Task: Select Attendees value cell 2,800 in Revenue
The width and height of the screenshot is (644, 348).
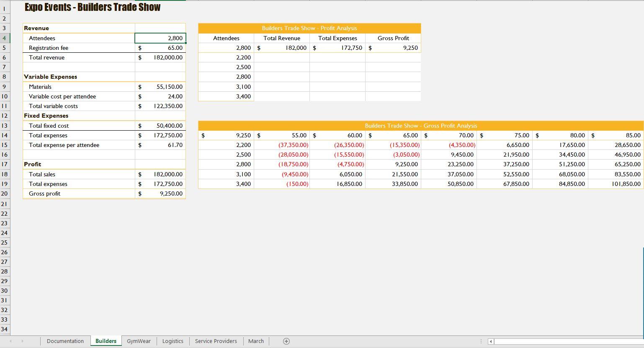Action: (x=160, y=38)
